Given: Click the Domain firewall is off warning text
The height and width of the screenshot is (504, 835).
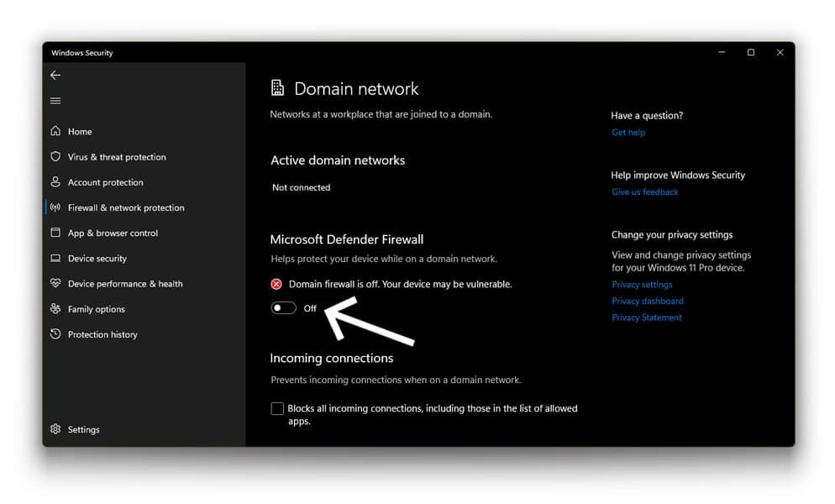Looking at the screenshot, I should [x=401, y=285].
